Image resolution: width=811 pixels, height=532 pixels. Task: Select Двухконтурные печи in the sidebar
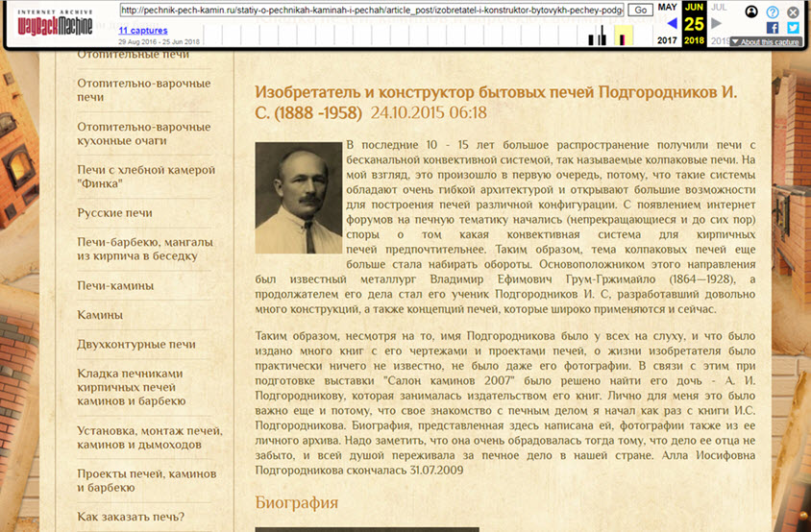pos(135,344)
